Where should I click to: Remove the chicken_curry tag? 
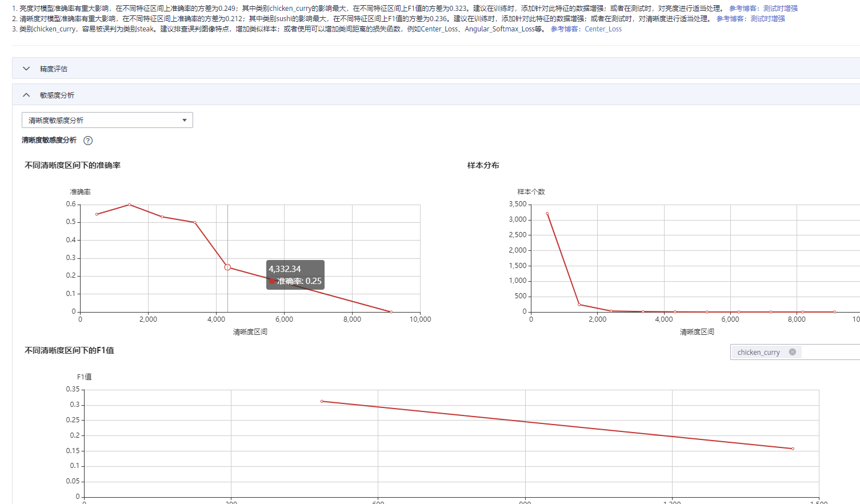tap(793, 352)
